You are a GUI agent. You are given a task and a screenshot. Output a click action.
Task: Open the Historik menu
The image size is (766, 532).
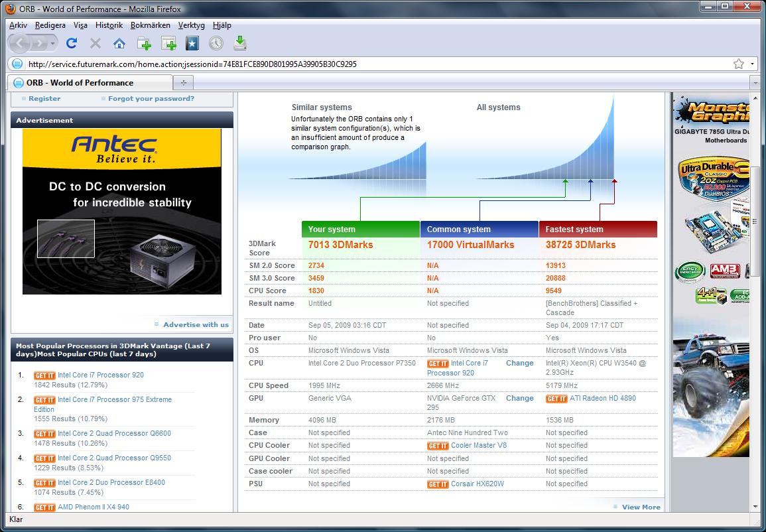(x=109, y=25)
